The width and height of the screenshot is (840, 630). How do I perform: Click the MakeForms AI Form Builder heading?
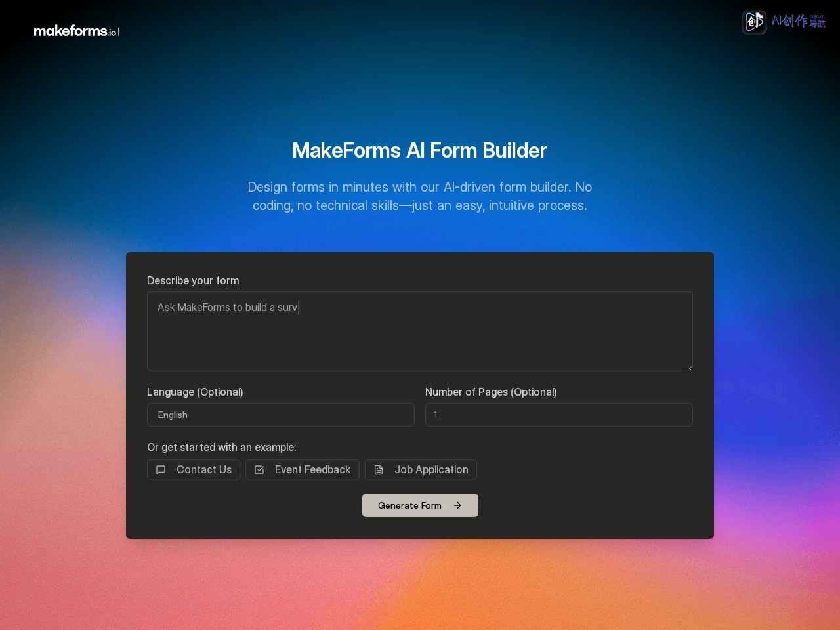pos(420,150)
